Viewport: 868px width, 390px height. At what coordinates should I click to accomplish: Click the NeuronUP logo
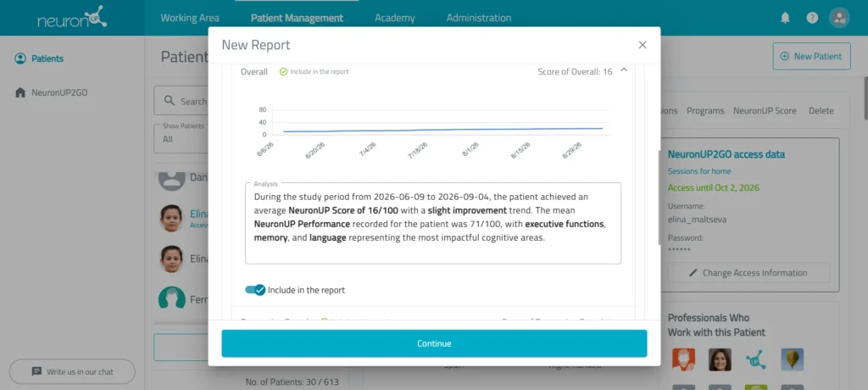click(72, 18)
